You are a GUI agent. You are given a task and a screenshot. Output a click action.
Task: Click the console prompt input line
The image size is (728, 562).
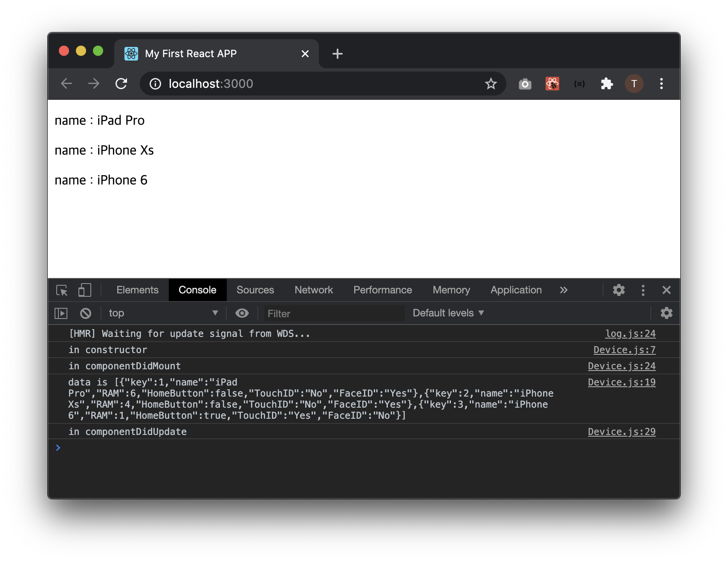coord(364,448)
